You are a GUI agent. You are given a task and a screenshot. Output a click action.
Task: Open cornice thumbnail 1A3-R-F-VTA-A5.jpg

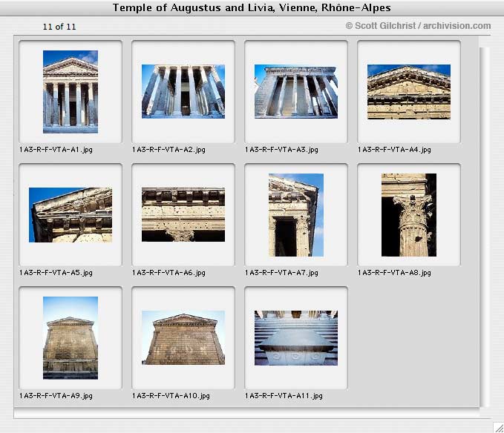tap(71, 215)
